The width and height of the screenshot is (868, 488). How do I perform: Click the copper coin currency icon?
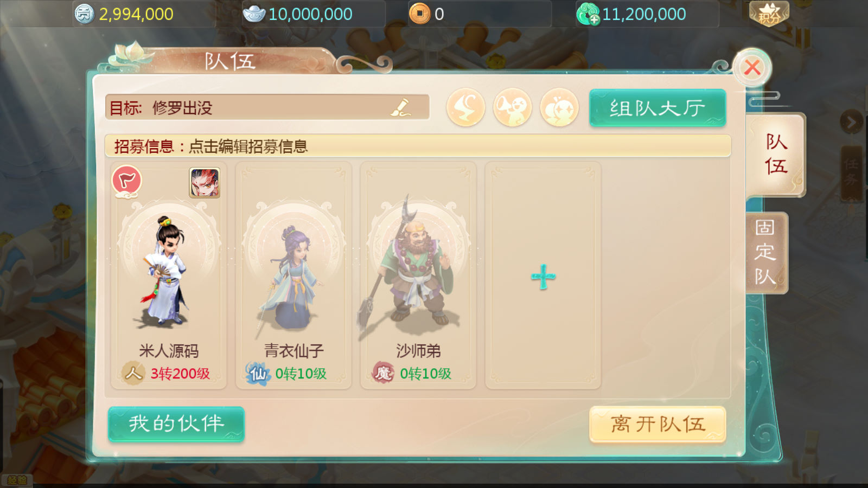point(419,14)
